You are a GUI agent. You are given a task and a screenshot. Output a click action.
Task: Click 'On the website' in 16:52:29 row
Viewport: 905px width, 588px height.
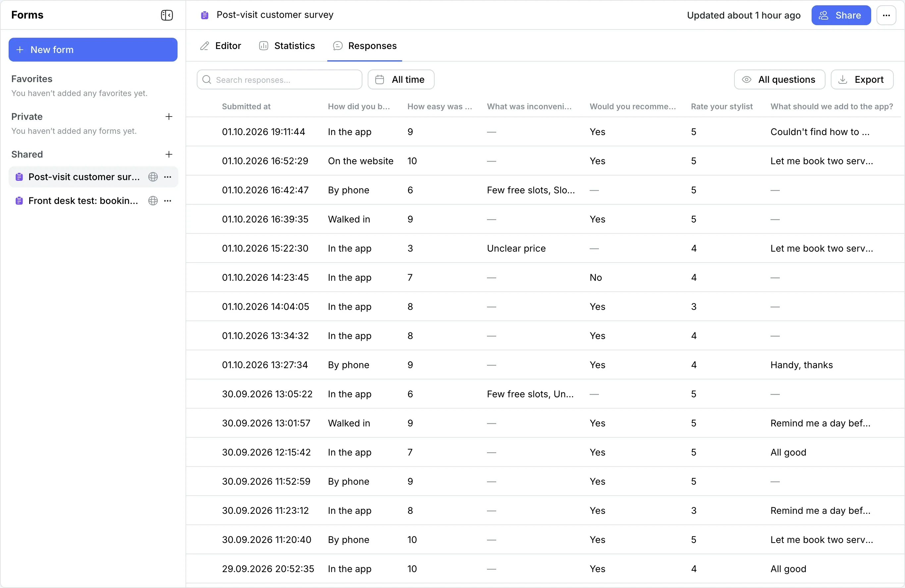360,161
